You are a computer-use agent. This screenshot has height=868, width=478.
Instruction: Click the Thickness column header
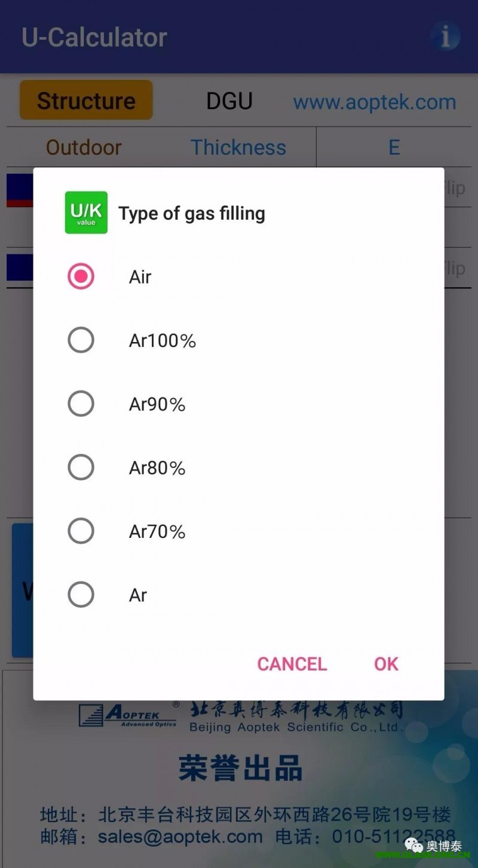[x=238, y=147]
